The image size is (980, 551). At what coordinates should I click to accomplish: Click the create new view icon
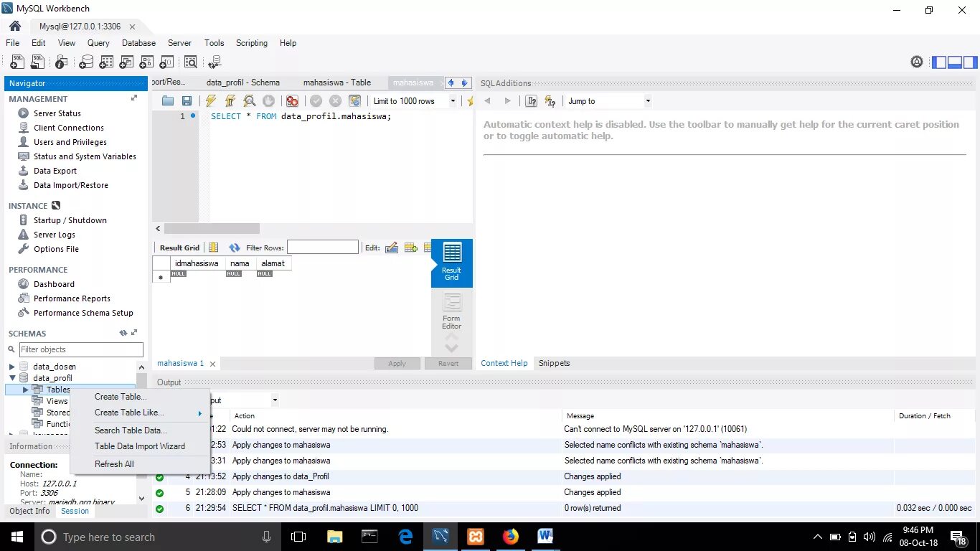128,62
